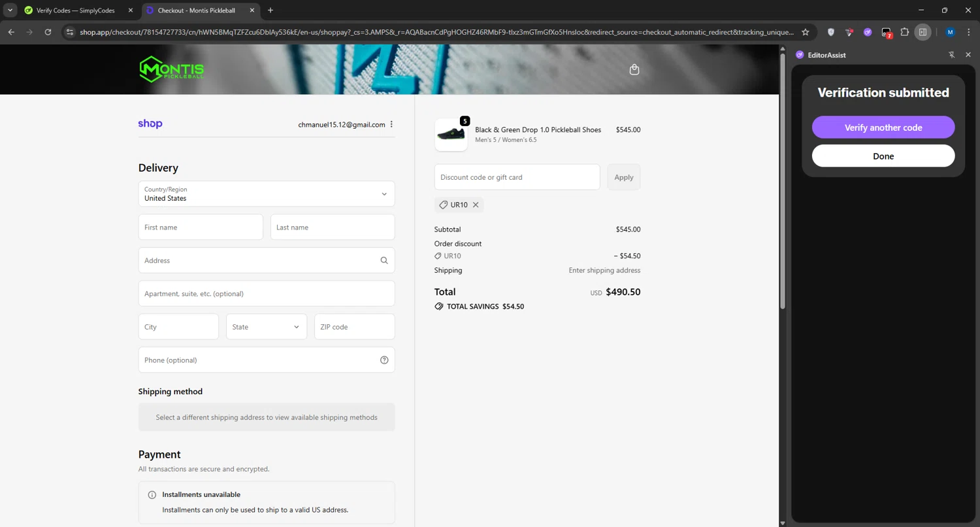Toggle the browser side panel icon
The image size is (980, 527).
click(923, 32)
